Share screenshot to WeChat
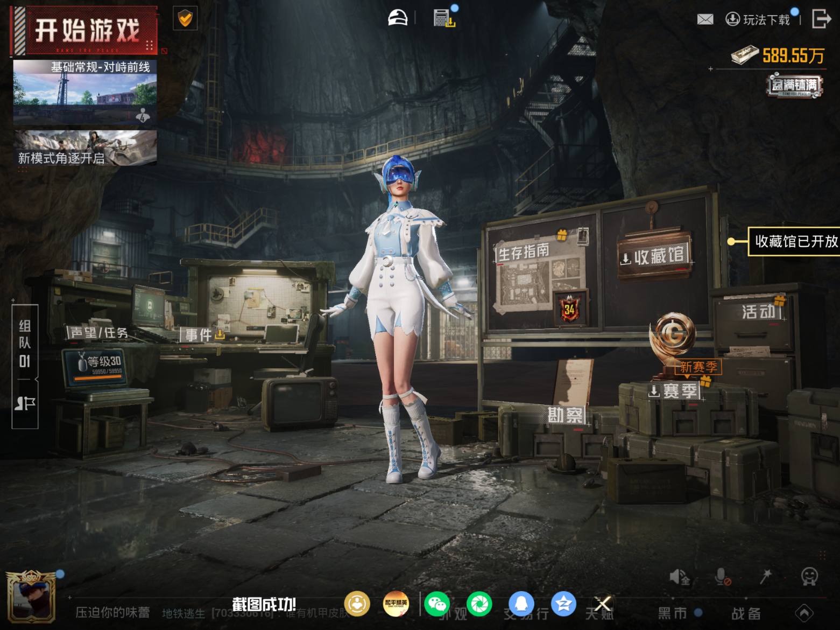Image resolution: width=840 pixels, height=630 pixels. [x=437, y=604]
